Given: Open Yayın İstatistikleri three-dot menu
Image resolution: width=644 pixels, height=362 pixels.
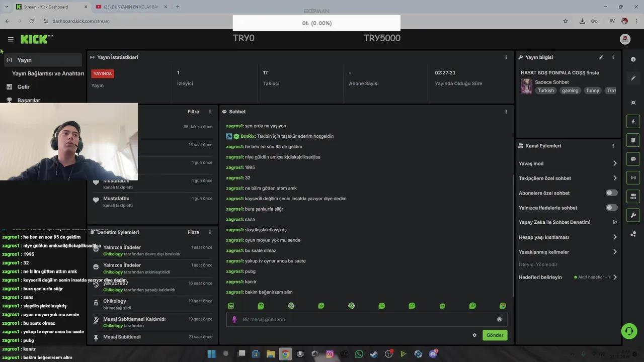Looking at the screenshot, I should coord(506,57).
